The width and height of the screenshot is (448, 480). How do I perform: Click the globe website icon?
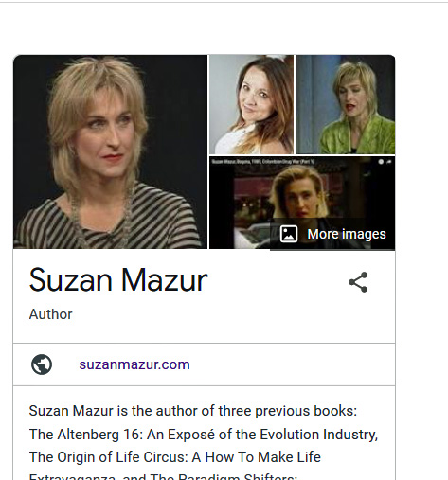[42, 364]
